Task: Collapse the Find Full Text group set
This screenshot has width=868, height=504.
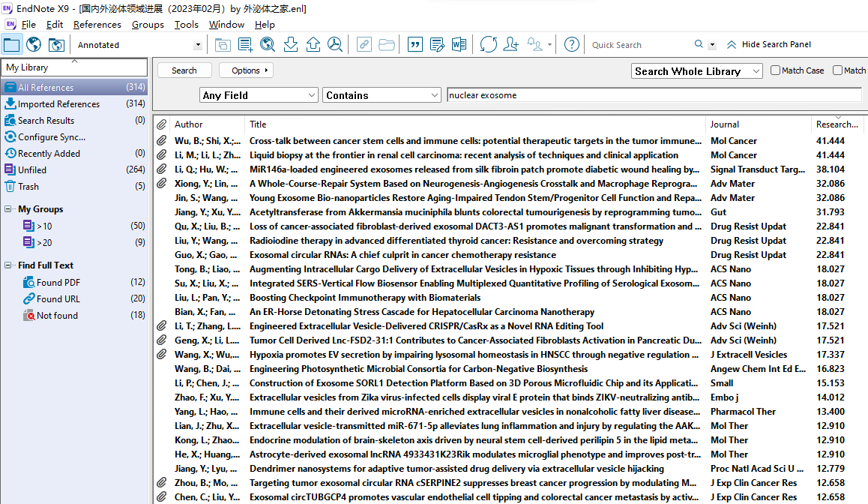Action: (7, 265)
